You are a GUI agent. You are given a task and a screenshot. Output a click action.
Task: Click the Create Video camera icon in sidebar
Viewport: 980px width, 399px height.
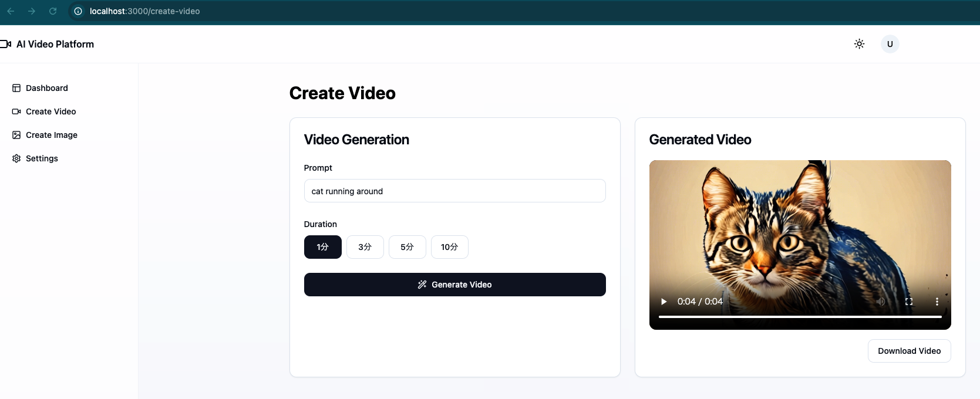click(16, 111)
